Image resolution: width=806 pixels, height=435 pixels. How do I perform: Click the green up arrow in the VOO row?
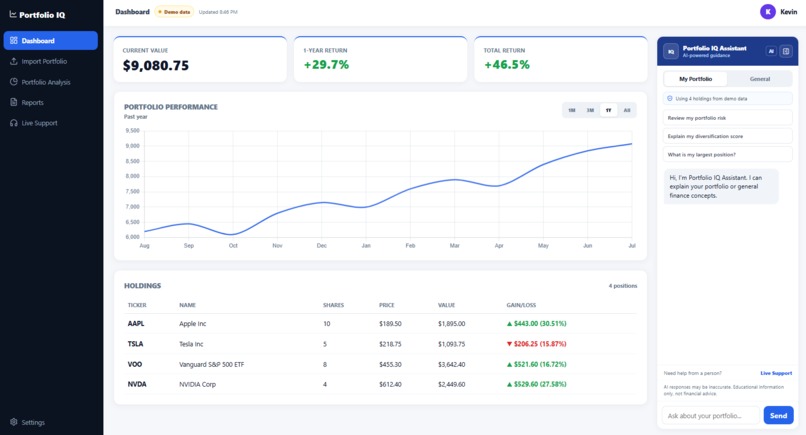coord(509,365)
